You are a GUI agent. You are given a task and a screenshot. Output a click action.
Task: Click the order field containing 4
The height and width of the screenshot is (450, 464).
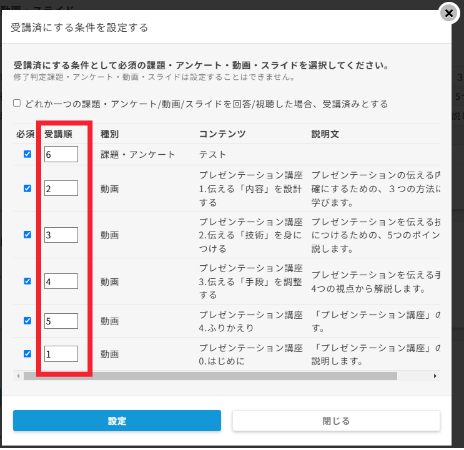pyautogui.click(x=61, y=281)
